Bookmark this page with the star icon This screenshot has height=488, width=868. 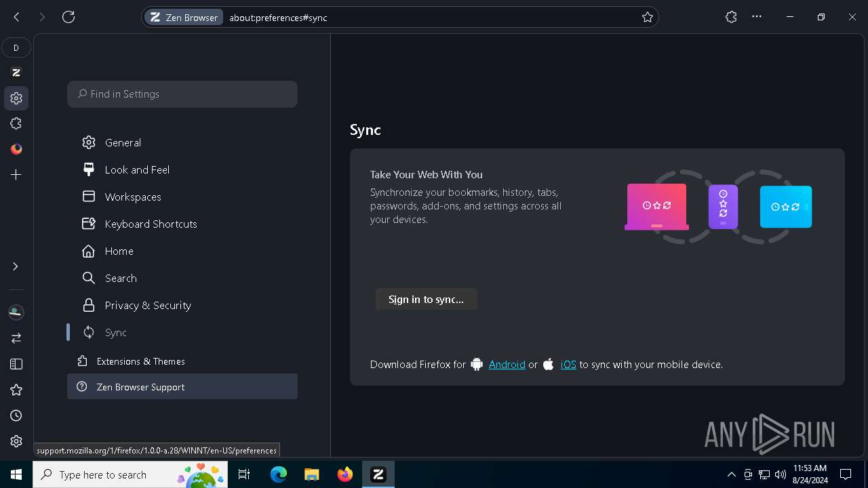tap(648, 18)
